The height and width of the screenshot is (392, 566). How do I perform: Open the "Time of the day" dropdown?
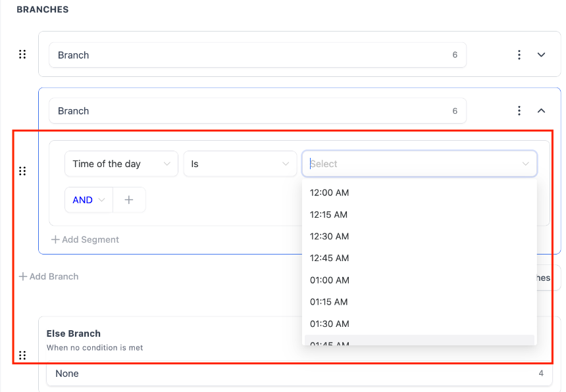(x=121, y=164)
